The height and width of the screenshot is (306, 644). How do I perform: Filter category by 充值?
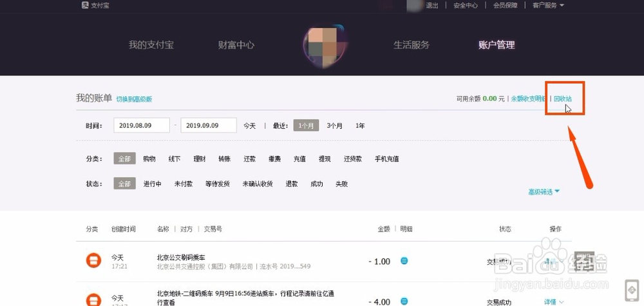click(x=300, y=159)
